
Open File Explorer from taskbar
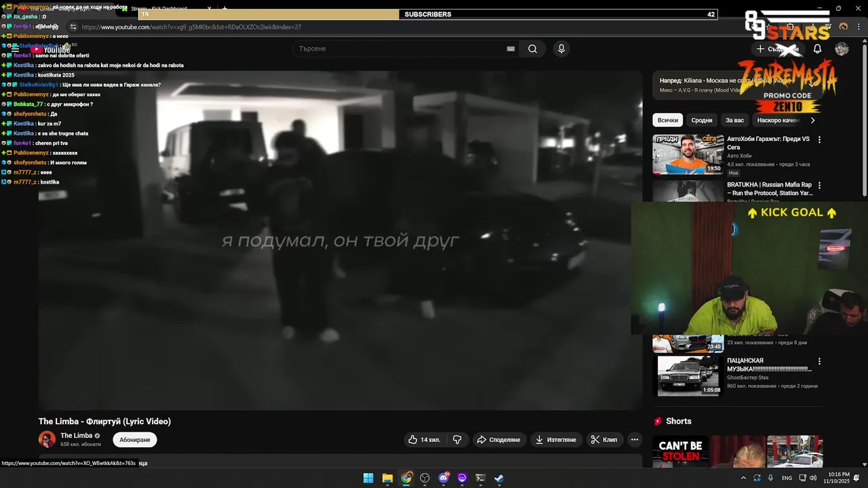click(x=387, y=478)
